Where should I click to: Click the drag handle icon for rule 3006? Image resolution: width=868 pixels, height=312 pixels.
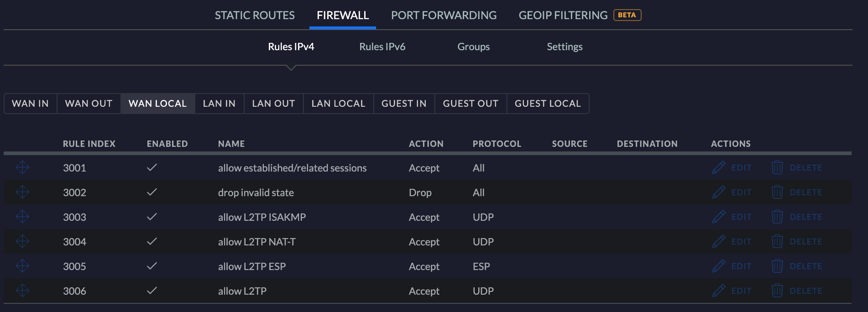tap(22, 291)
